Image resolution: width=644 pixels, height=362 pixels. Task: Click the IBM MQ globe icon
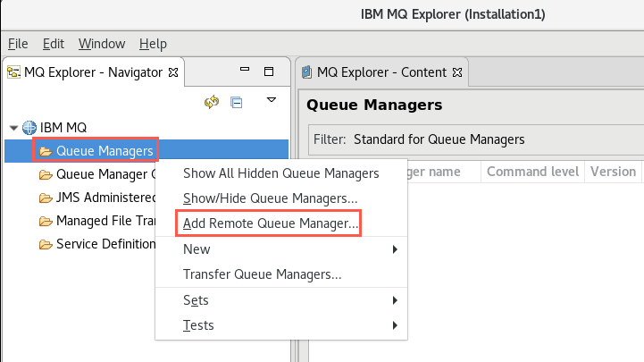[x=29, y=128]
